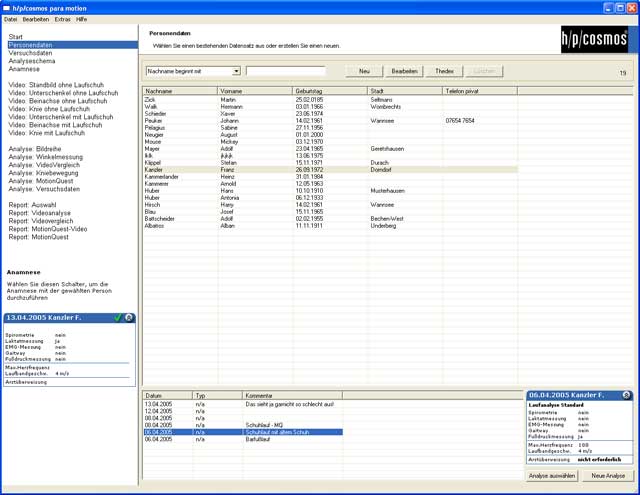The image size is (640, 495).
Task: Open the Extras menu
Action: (x=62, y=19)
